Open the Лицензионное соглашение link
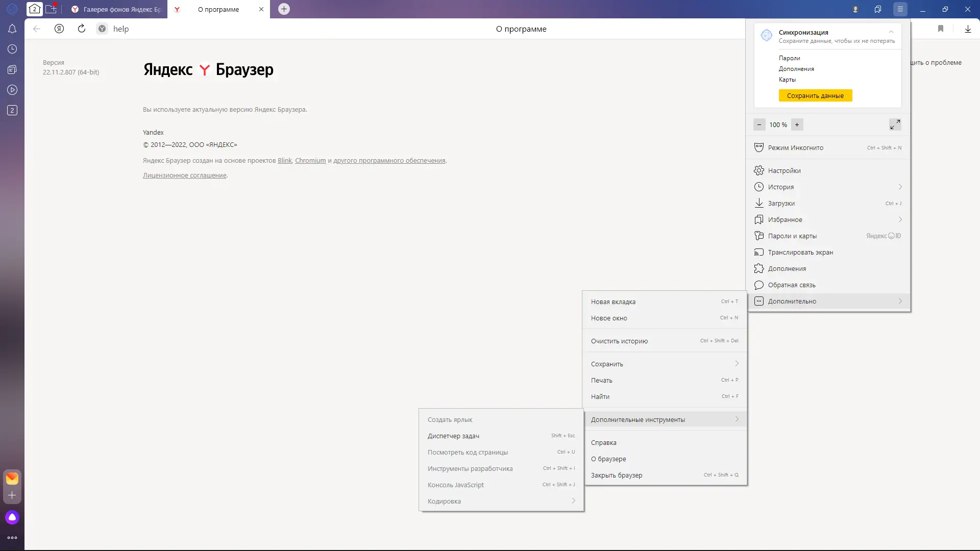Image resolution: width=980 pixels, height=551 pixels. [x=184, y=176]
